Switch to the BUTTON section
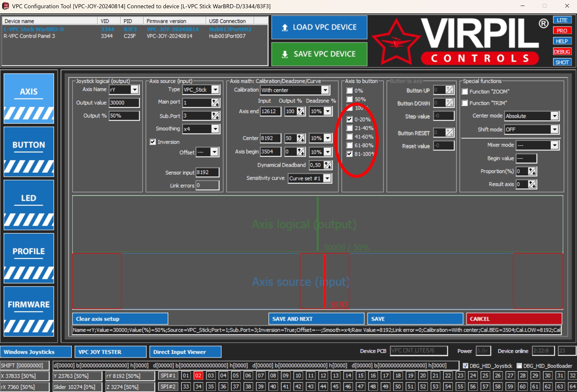Image resolution: width=577 pixels, height=392 pixels. tap(29, 152)
